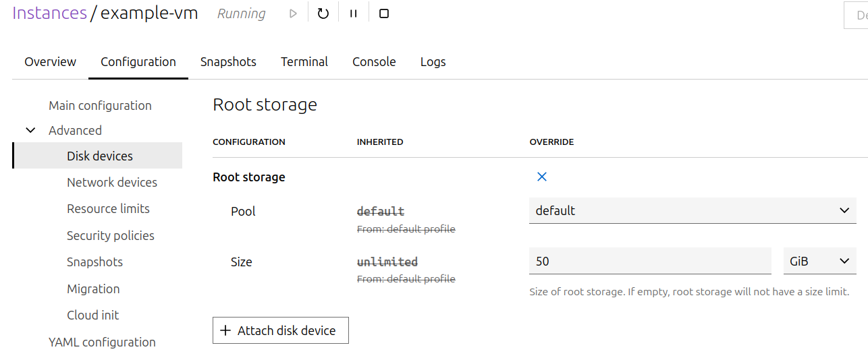The image size is (868, 362).
Task: Click the Attach disk device button
Action: 280,331
